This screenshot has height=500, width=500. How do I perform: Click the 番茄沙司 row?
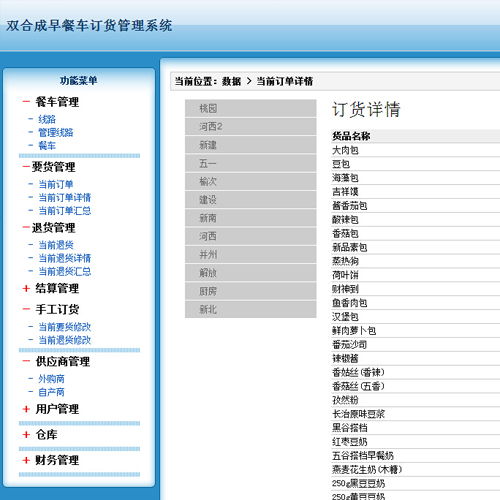(416, 345)
